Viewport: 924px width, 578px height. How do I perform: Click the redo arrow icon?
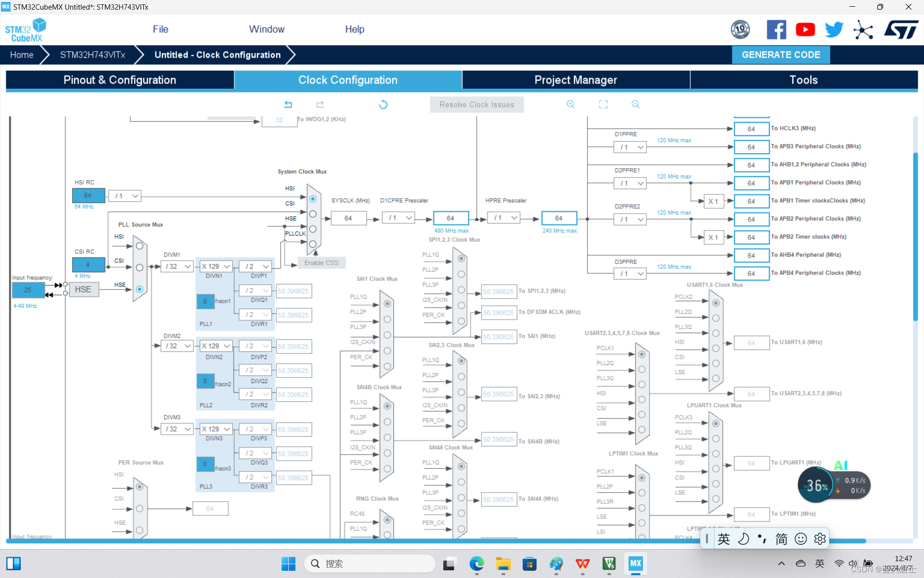pyautogui.click(x=321, y=105)
